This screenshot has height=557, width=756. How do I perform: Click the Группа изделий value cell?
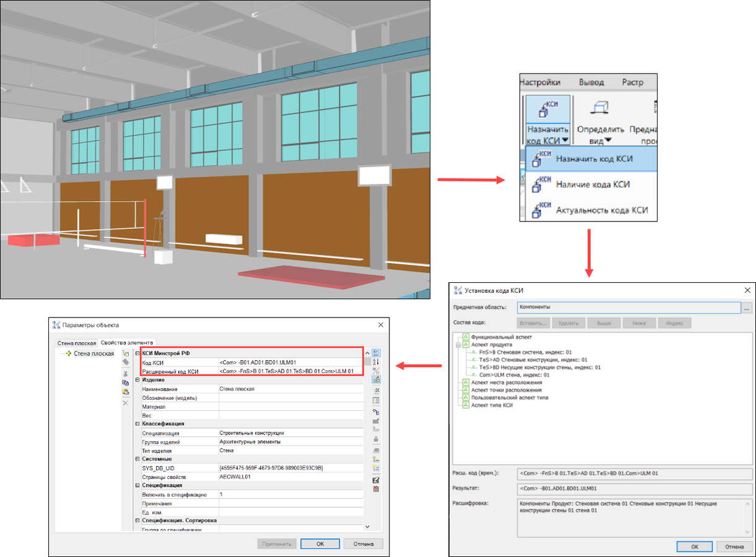click(290, 442)
